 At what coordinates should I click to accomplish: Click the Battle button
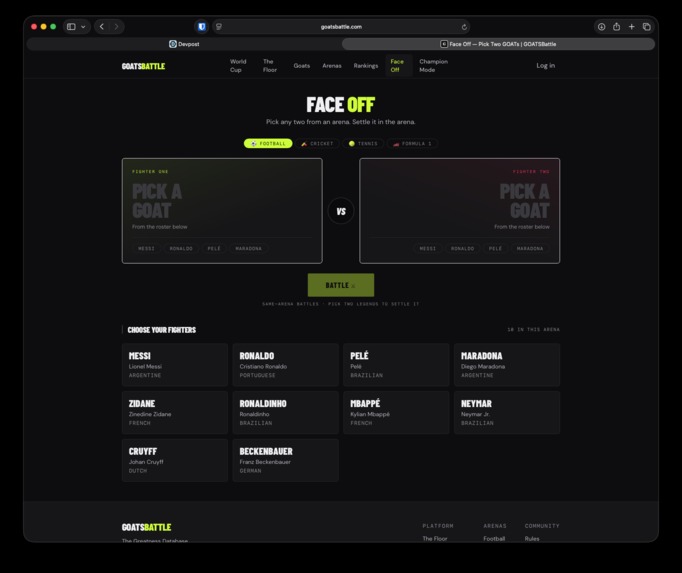341,285
